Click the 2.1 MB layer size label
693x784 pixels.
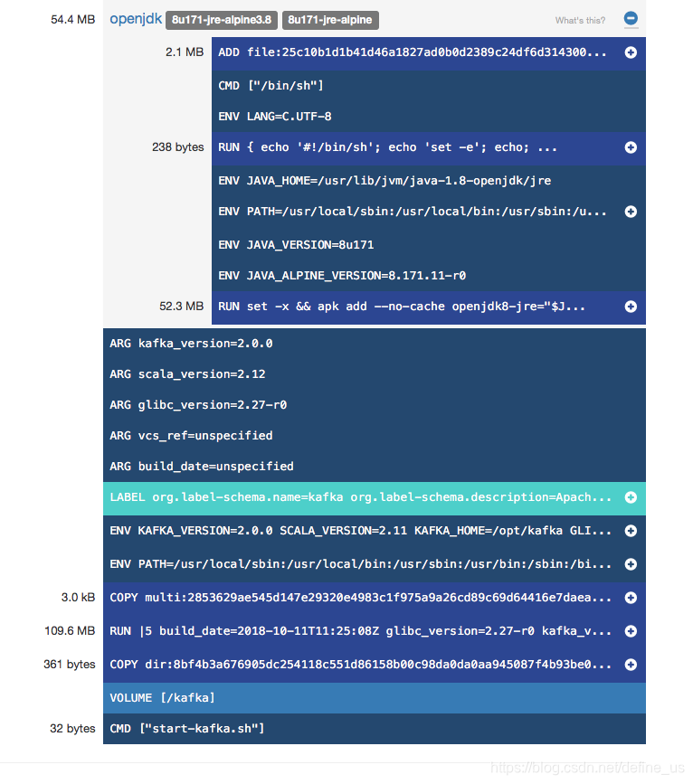tap(185, 52)
